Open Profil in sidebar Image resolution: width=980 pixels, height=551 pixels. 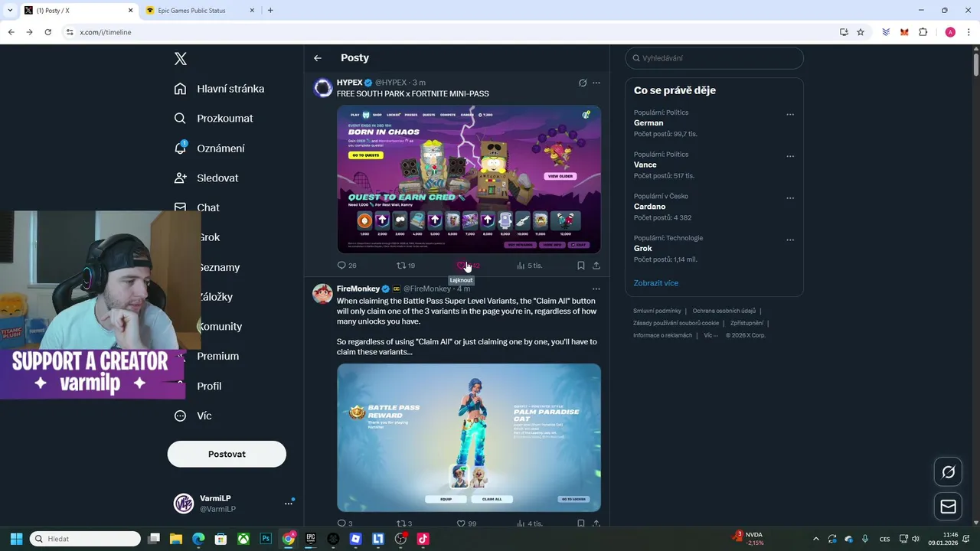tap(209, 386)
